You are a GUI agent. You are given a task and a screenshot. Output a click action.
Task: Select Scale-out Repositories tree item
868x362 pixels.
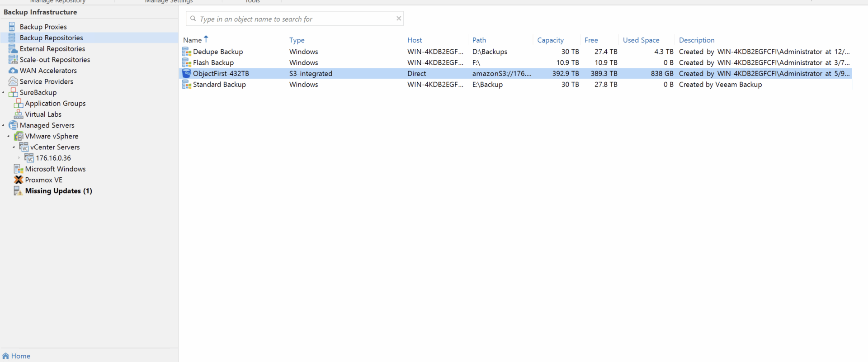pos(55,59)
